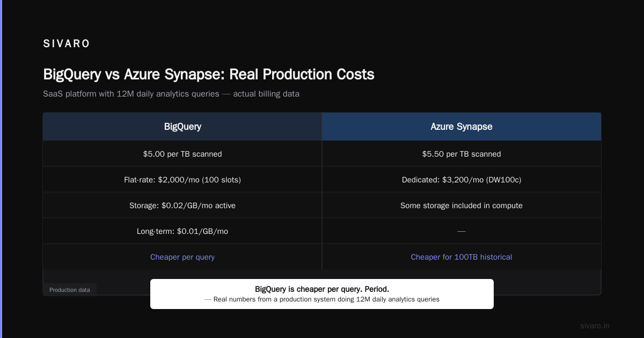Click the '$5.00 per TB scanned' cell
Screen dimensions: 644x338
(x=182, y=154)
